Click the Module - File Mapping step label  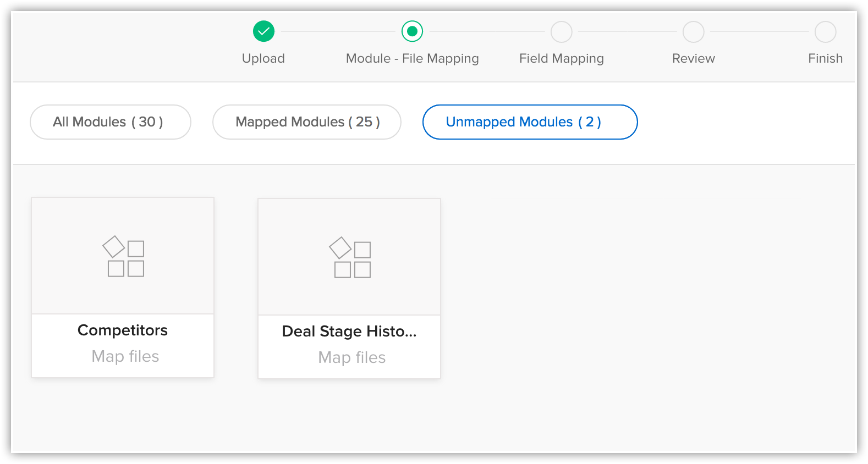click(x=412, y=58)
